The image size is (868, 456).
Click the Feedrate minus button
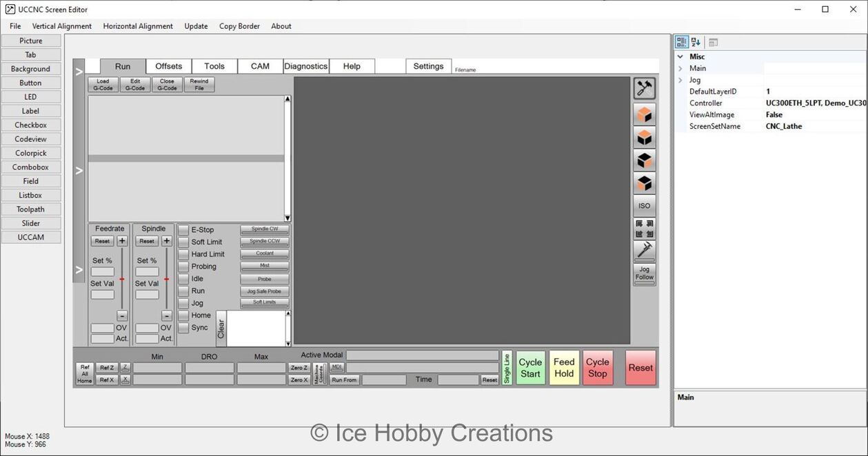click(122, 316)
